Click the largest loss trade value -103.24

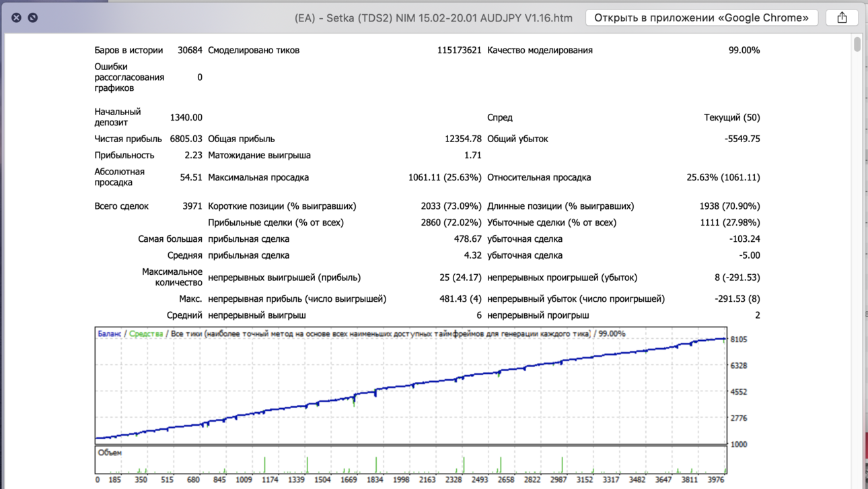coord(744,239)
